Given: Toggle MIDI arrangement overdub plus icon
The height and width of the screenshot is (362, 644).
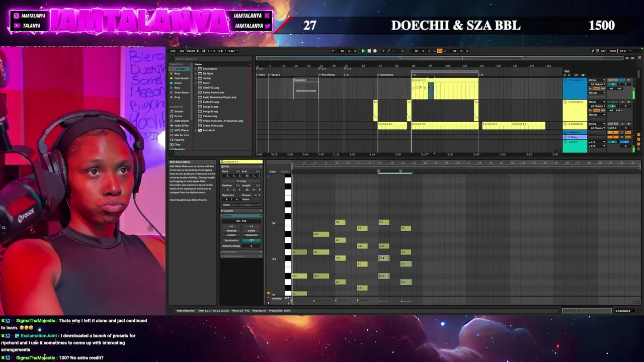Looking at the screenshot, I should 383,51.
